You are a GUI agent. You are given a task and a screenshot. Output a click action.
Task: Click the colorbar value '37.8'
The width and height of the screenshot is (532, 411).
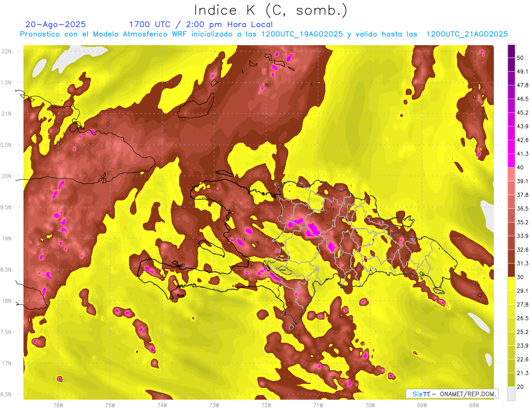(x=523, y=195)
